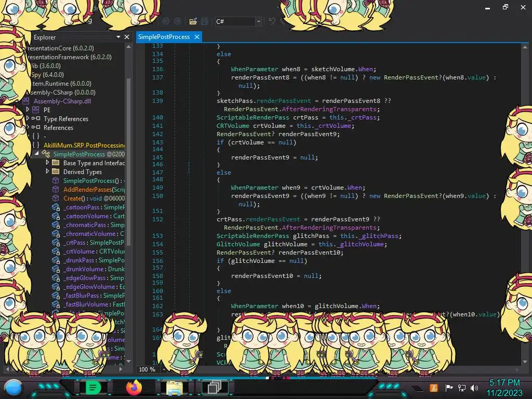The width and height of the screenshot is (532, 399).
Task: Collapse the SimplePostProcess class node
Action: (x=37, y=154)
